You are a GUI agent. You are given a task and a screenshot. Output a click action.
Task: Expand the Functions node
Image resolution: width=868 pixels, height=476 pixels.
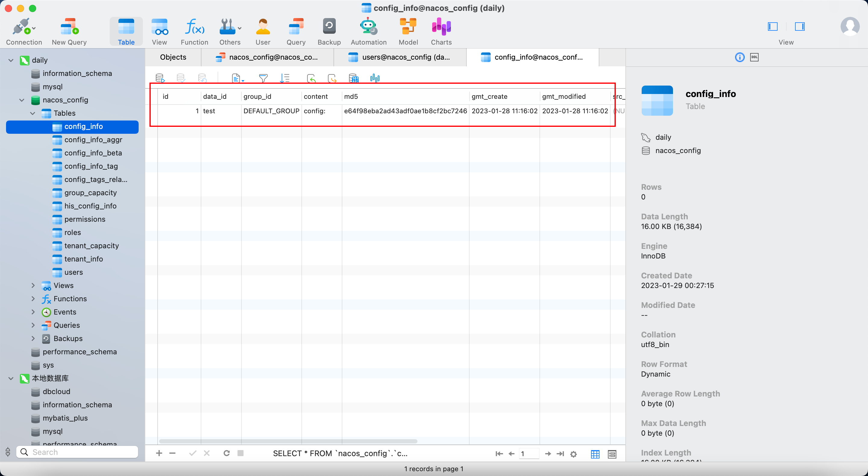pyautogui.click(x=33, y=299)
